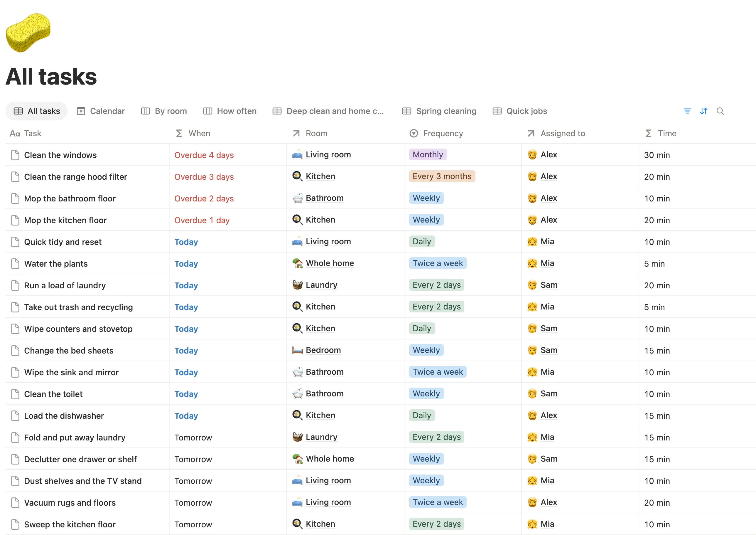Click the Every 3 months tag
The width and height of the screenshot is (756, 535).
click(442, 176)
